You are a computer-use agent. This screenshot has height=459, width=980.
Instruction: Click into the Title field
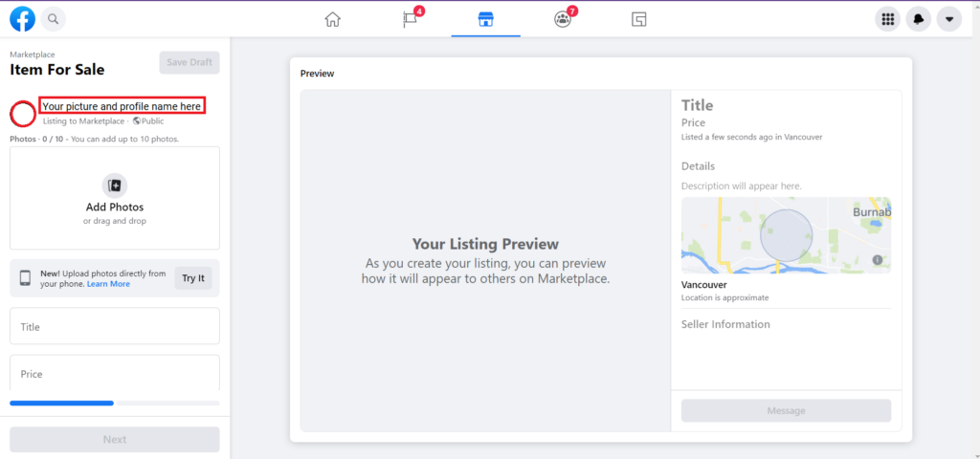point(115,326)
